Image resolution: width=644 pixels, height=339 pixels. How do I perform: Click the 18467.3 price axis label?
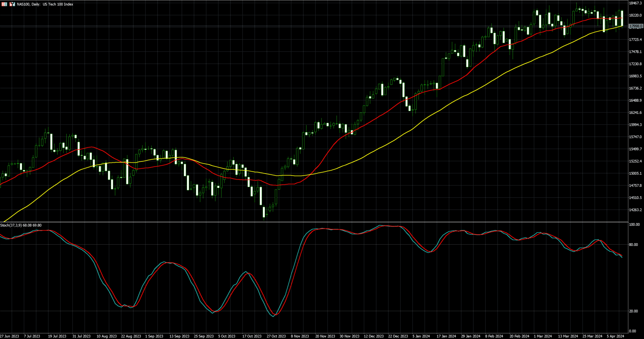click(635, 3)
